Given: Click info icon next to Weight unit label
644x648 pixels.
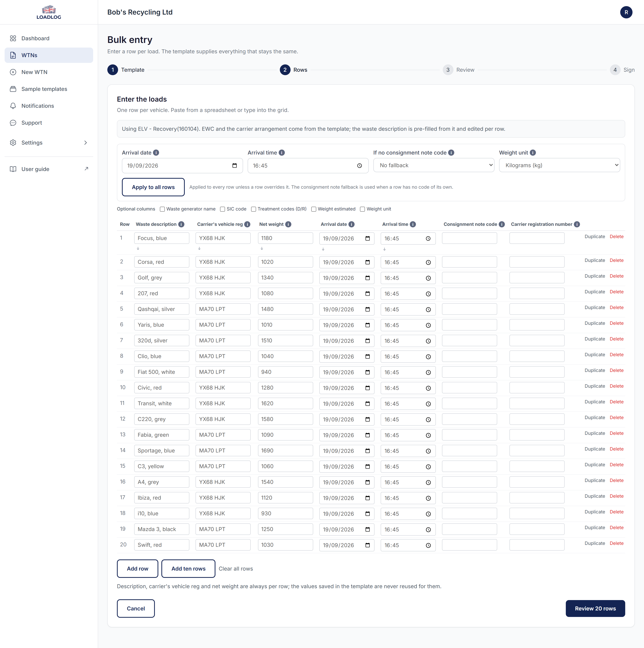Looking at the screenshot, I should tap(533, 153).
